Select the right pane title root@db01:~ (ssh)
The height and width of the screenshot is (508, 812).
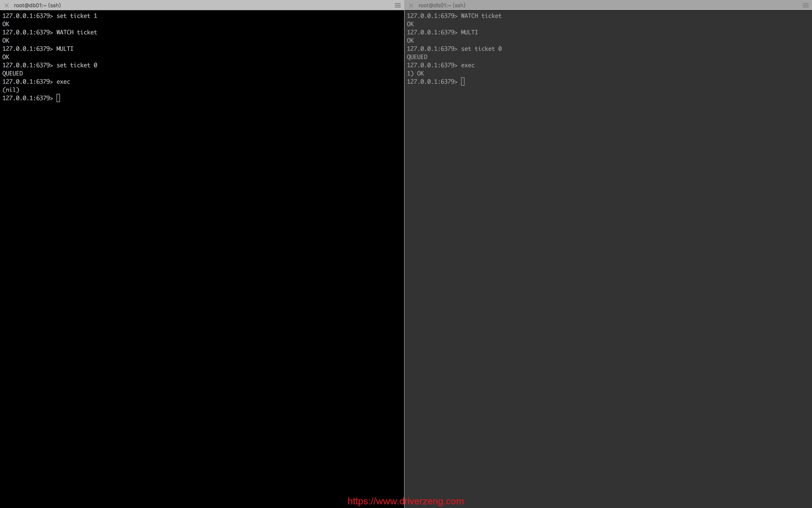click(x=442, y=5)
